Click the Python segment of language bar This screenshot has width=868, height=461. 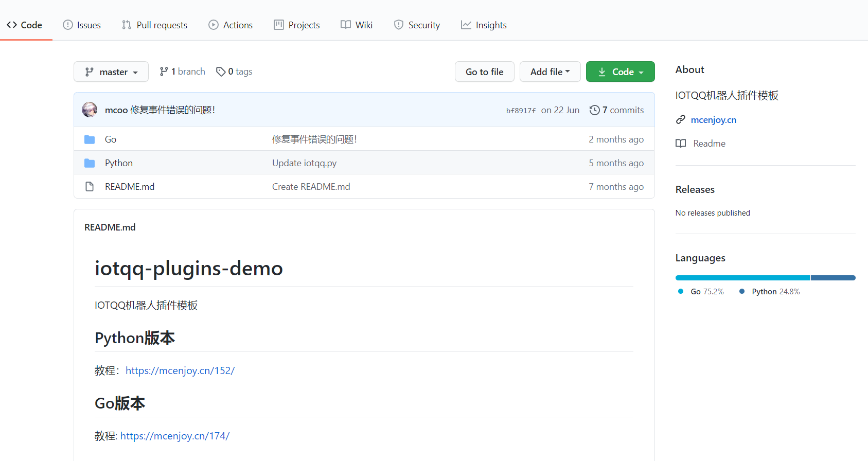point(833,278)
